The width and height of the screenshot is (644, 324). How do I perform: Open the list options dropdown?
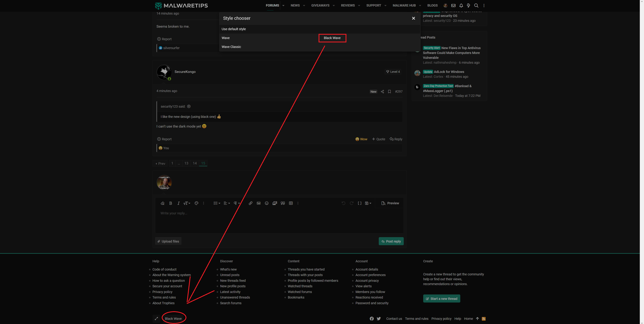click(217, 203)
